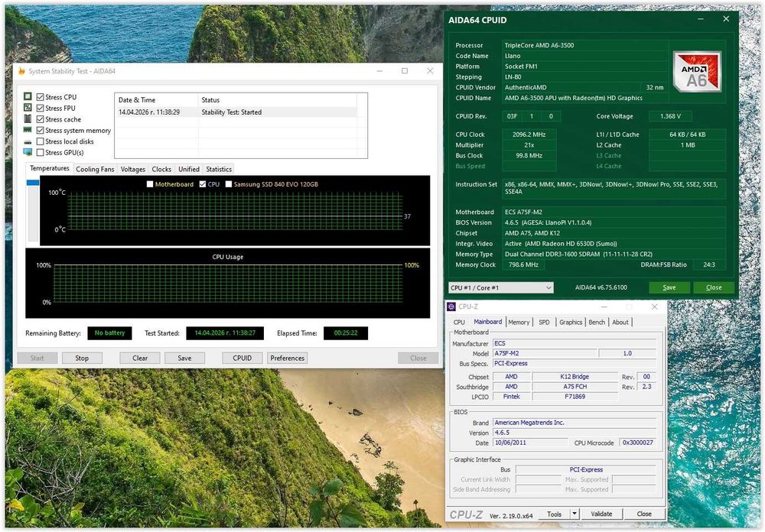
Task: Click the CPU Clock value 2096.2 MHz
Action: (529, 135)
